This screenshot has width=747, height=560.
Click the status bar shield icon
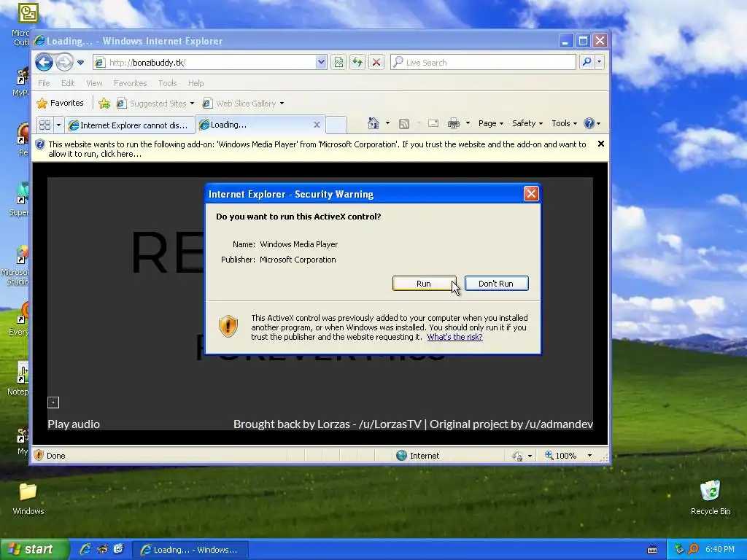coord(39,455)
